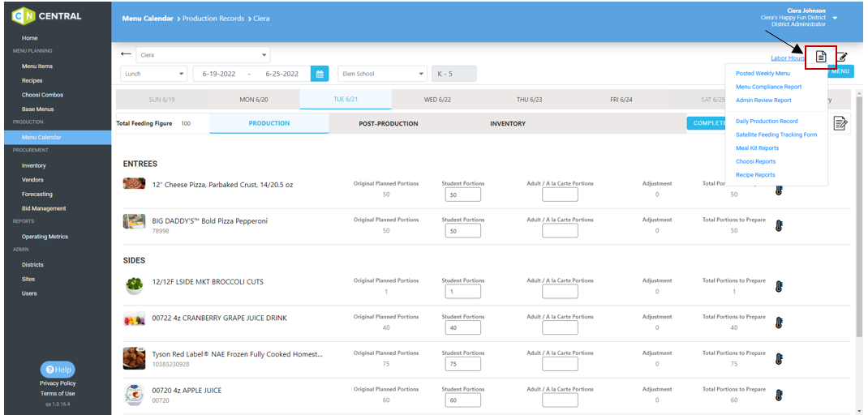Open the Terms of Use link
The width and height of the screenshot is (868, 419).
pyautogui.click(x=58, y=394)
